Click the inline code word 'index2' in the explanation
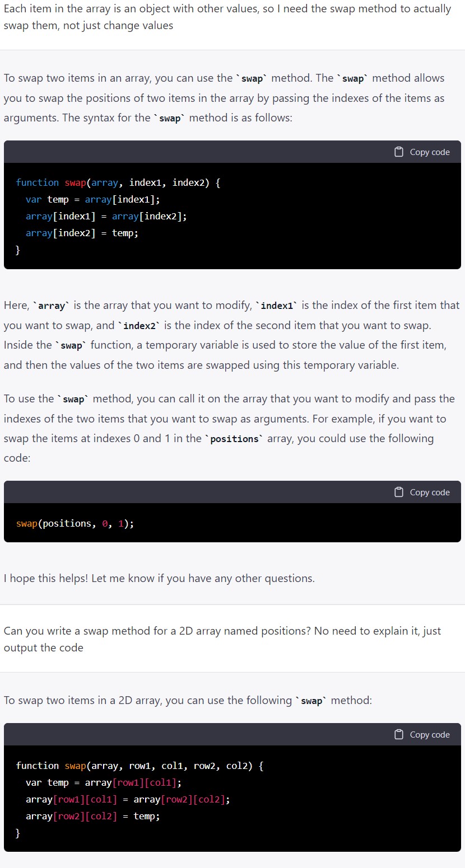Screen dimensions: 465x868 139,326
